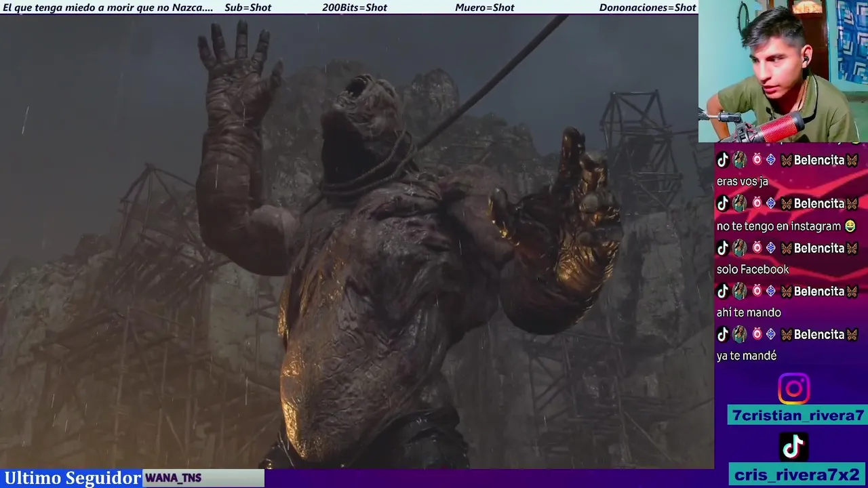Click the diamond badge above 'eras vos ja'

[x=770, y=160]
